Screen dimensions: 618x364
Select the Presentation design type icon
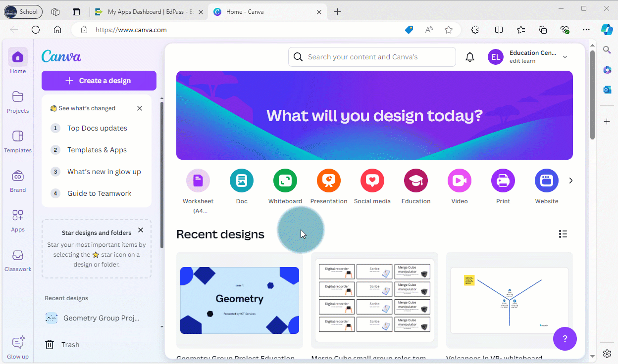click(329, 181)
